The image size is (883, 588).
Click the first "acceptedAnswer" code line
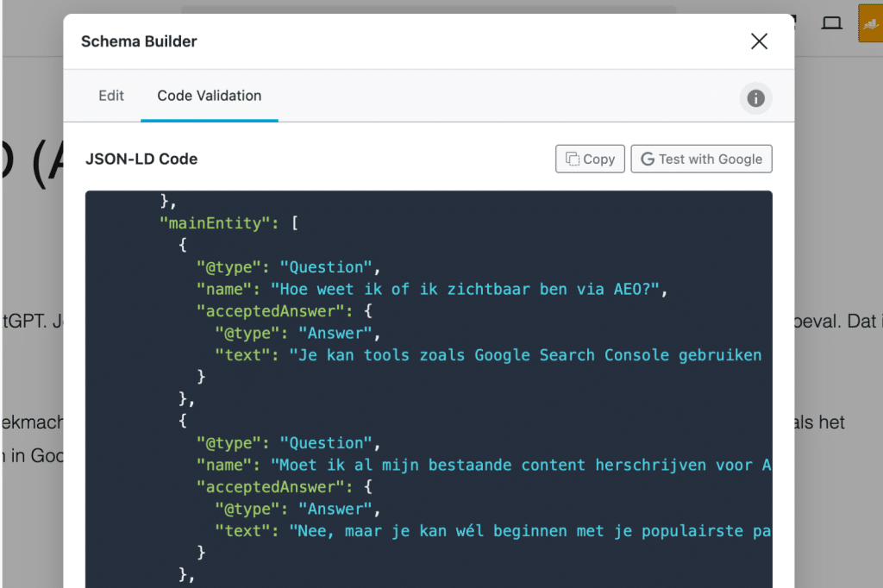[x=285, y=311]
